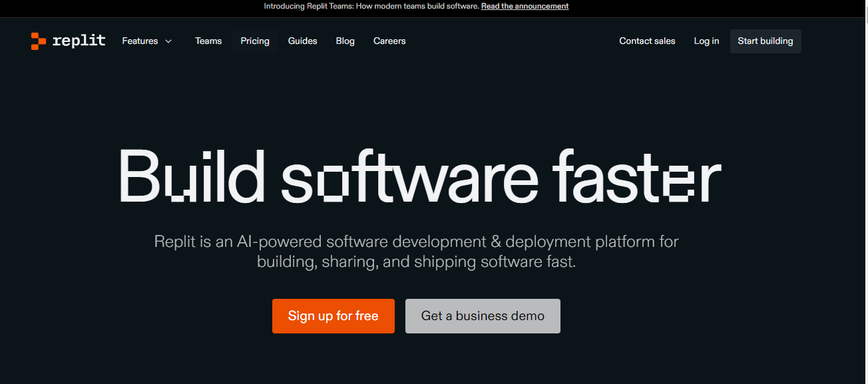Click the Build software faster headline
The image size is (868, 384).
[419, 176]
